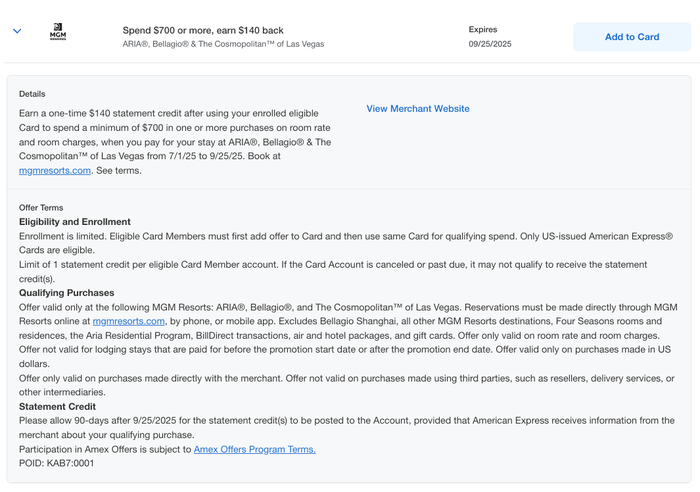This screenshot has width=700, height=492.
Task: Add the MGM offer to Card
Action: 632,37
